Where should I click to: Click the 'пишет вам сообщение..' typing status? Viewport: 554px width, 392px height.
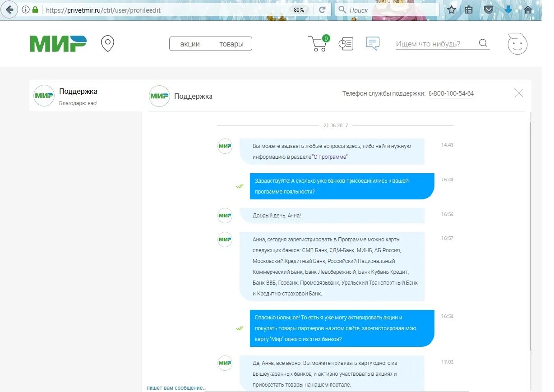(x=176, y=388)
